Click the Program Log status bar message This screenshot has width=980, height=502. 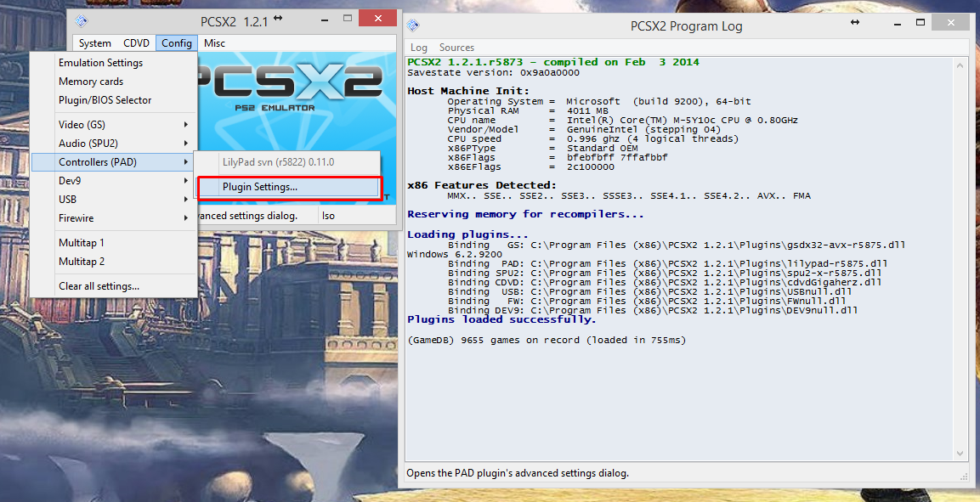518,473
